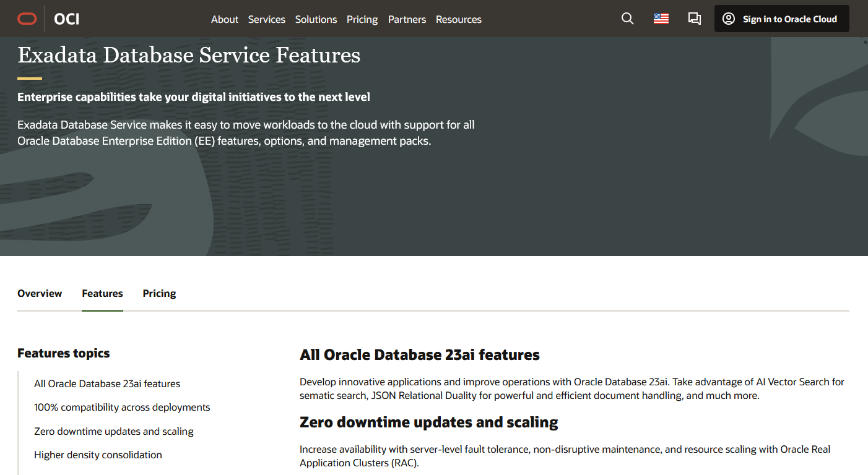Go to All Oracle Database 23ai features topic
Image resolution: width=868 pixels, height=475 pixels.
[107, 383]
